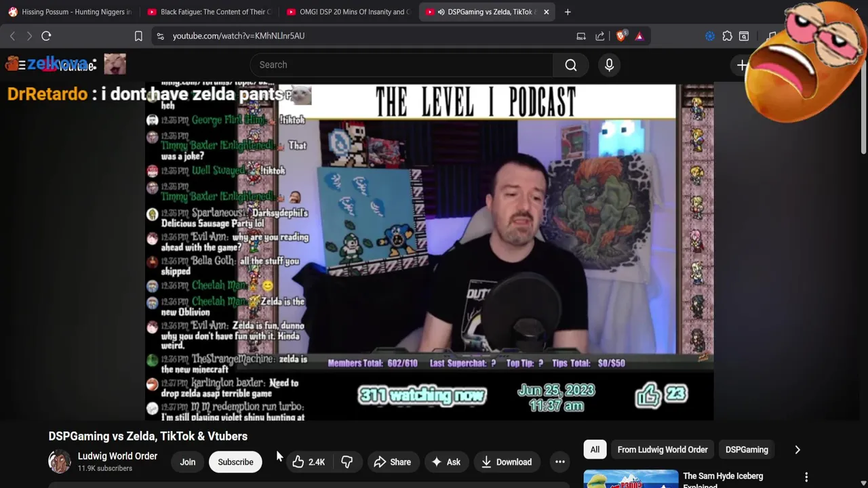Show more chips with right chevron
Screen dimensions: 868x488
pos(797,449)
